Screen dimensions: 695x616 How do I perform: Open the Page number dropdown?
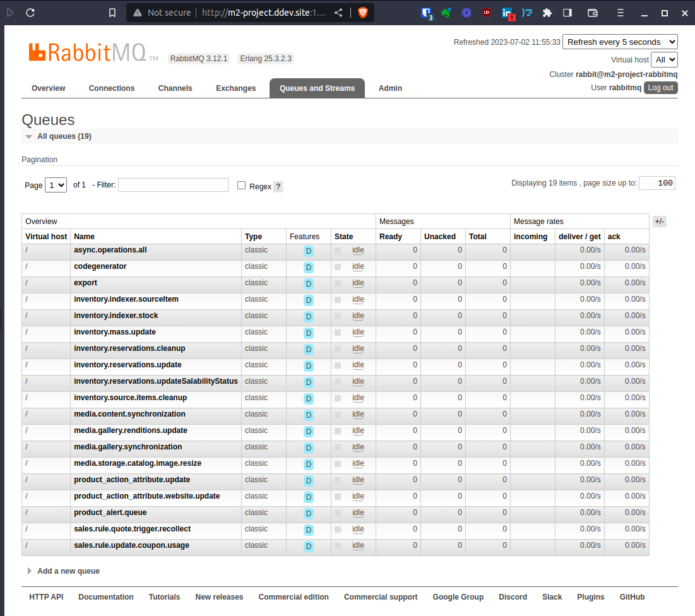[56, 186]
